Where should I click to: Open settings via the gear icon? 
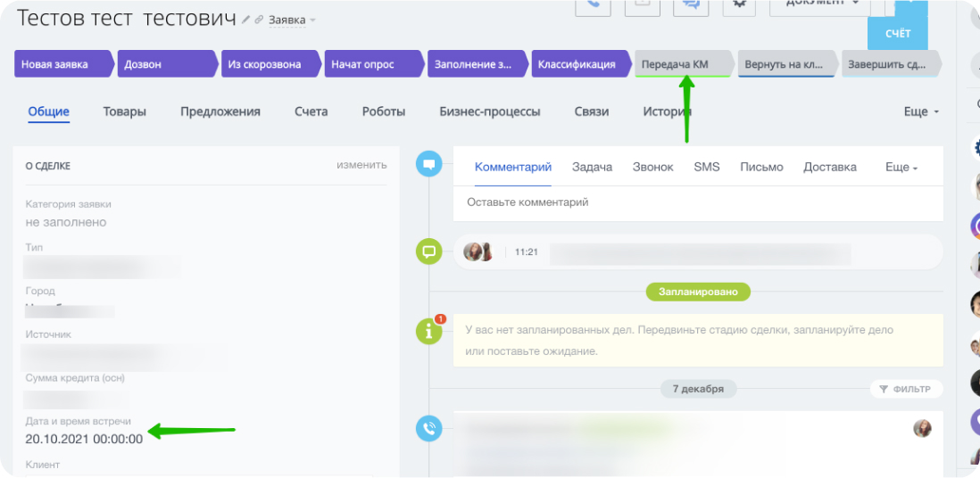pyautogui.click(x=737, y=4)
